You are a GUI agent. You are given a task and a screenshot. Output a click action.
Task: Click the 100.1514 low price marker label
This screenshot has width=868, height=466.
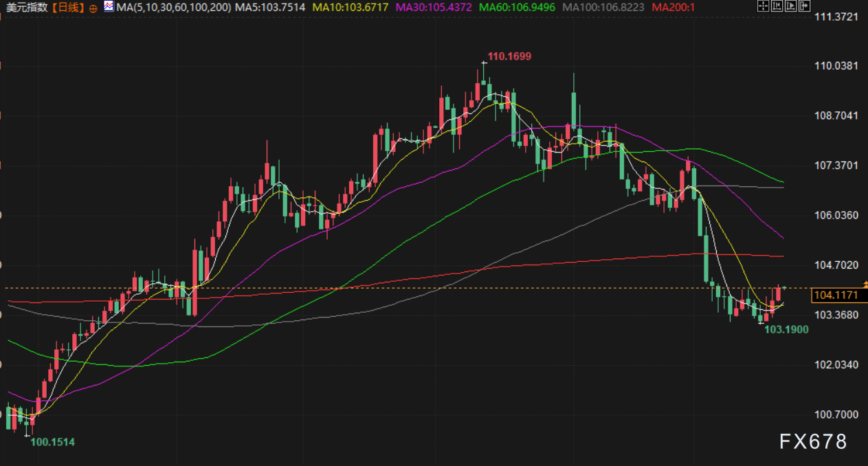click(x=53, y=443)
